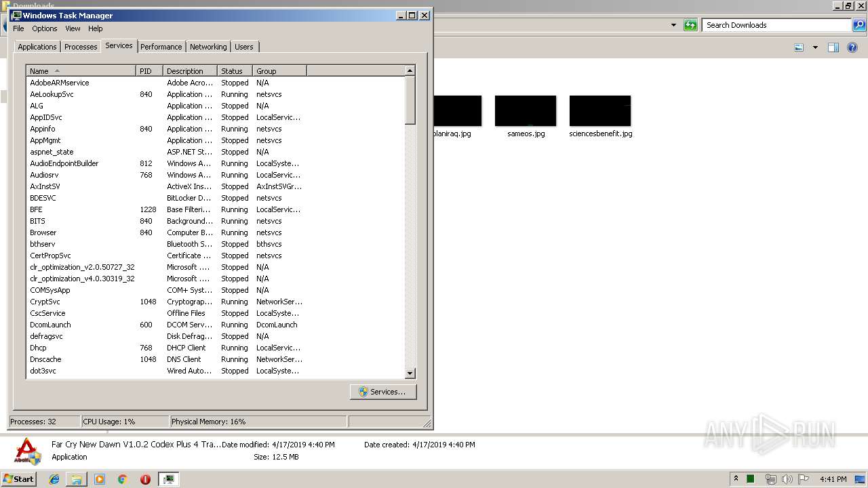Click the Explorer search magnifier icon
The height and width of the screenshot is (488, 868).
point(859,25)
